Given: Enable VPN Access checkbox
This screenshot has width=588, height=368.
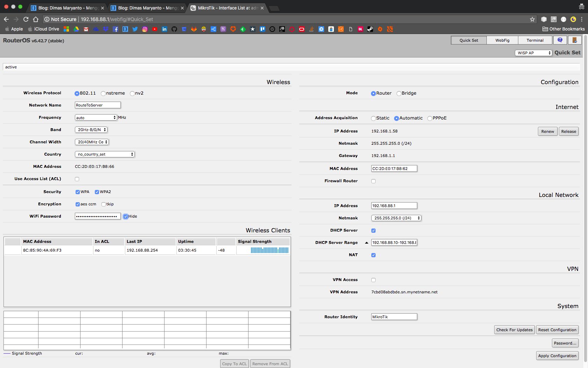Looking at the screenshot, I should (373, 280).
